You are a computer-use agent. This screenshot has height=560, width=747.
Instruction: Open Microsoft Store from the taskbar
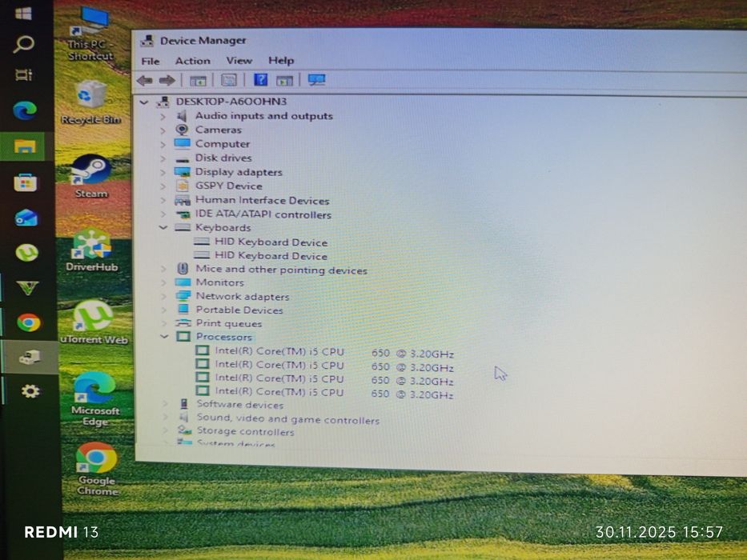click(x=26, y=183)
